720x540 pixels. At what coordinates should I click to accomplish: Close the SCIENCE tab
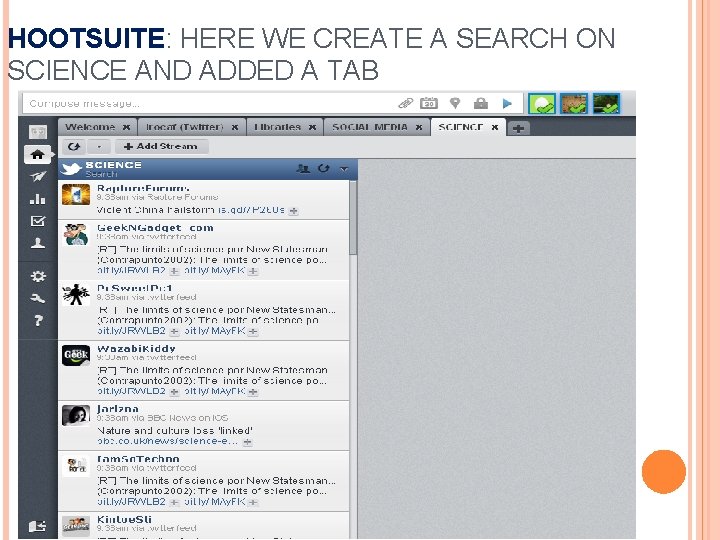pos(495,128)
